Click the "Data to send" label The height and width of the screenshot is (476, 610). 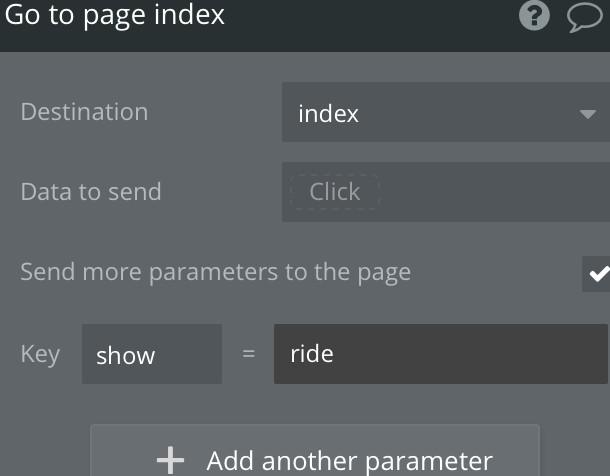point(91,192)
